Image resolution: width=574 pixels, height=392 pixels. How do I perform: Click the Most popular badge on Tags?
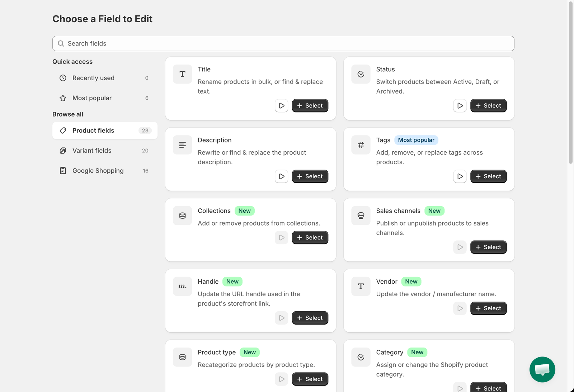pos(416,140)
